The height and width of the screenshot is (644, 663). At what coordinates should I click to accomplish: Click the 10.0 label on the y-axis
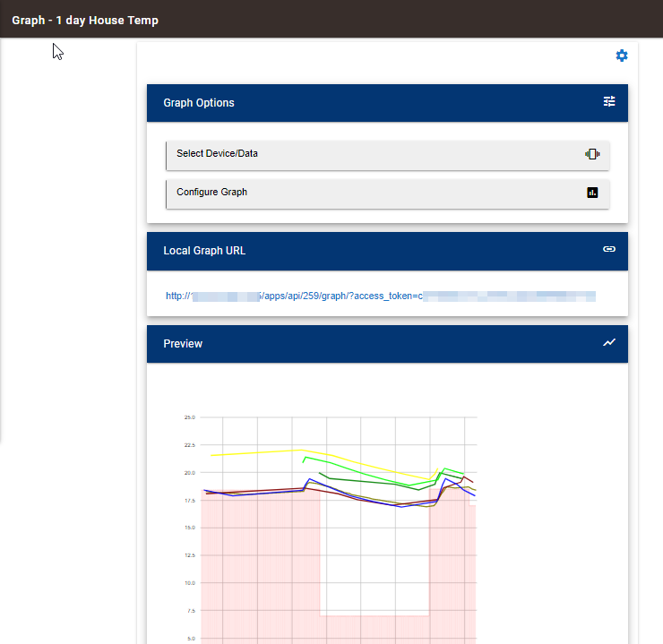pyautogui.click(x=189, y=583)
